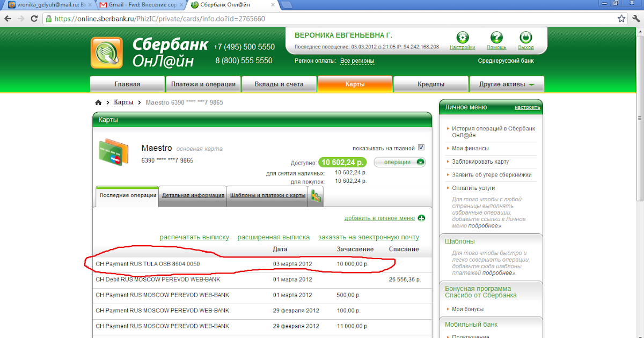Click the 03 марта 2012 date cell
Viewport: 644px width, 338px height.
point(292,264)
